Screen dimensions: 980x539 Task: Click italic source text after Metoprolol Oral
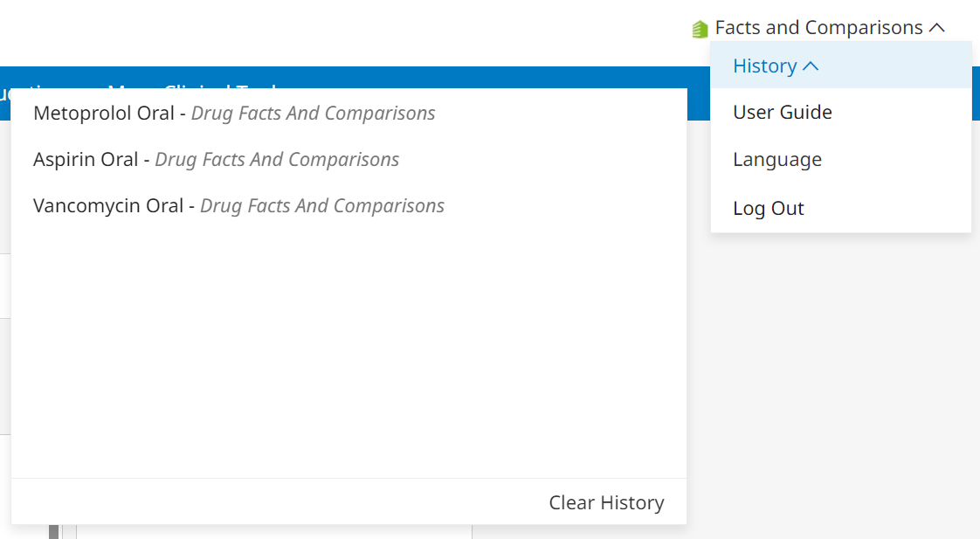pos(313,114)
